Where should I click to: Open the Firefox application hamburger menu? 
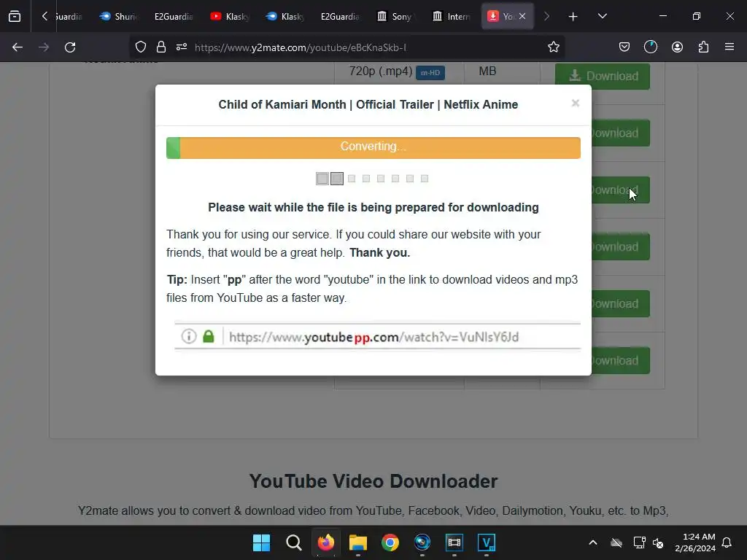(x=729, y=47)
